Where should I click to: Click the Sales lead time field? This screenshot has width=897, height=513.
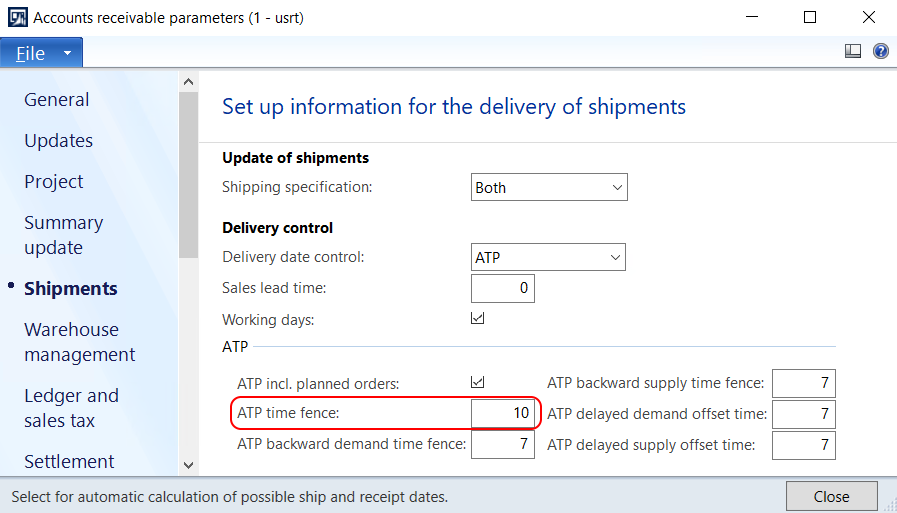click(x=503, y=288)
